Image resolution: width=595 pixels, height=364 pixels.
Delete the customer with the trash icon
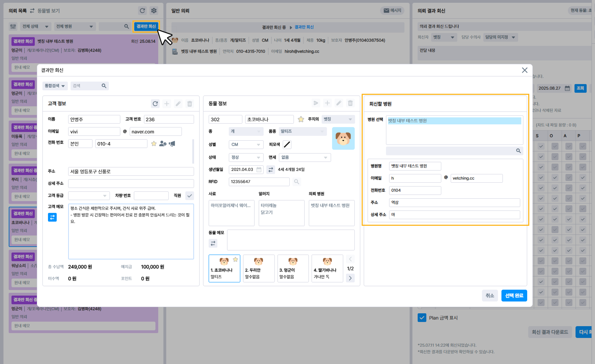tap(190, 104)
